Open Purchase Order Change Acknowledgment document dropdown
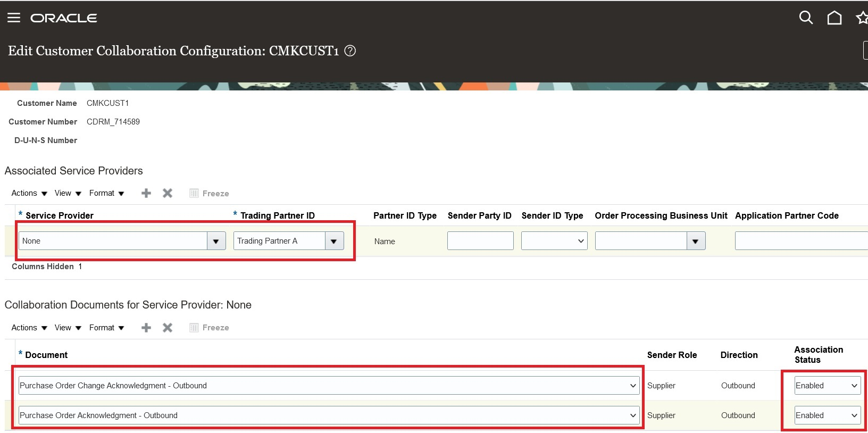Image resolution: width=868 pixels, height=433 pixels. tap(329, 386)
